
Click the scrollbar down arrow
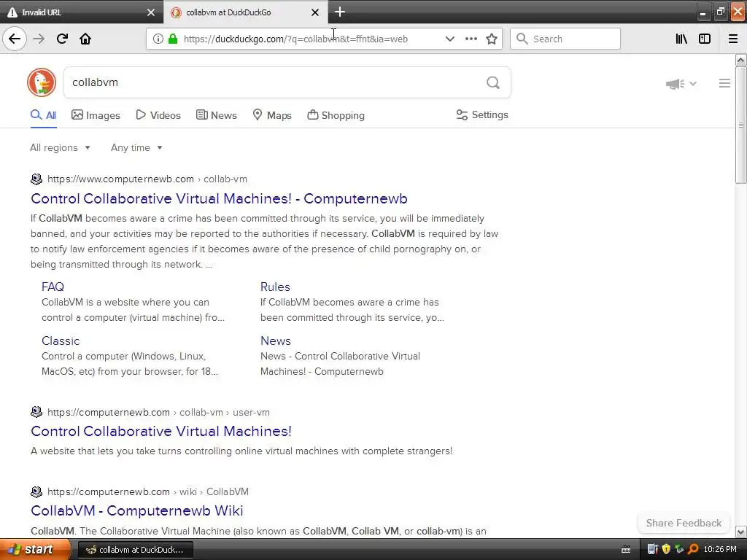741,532
